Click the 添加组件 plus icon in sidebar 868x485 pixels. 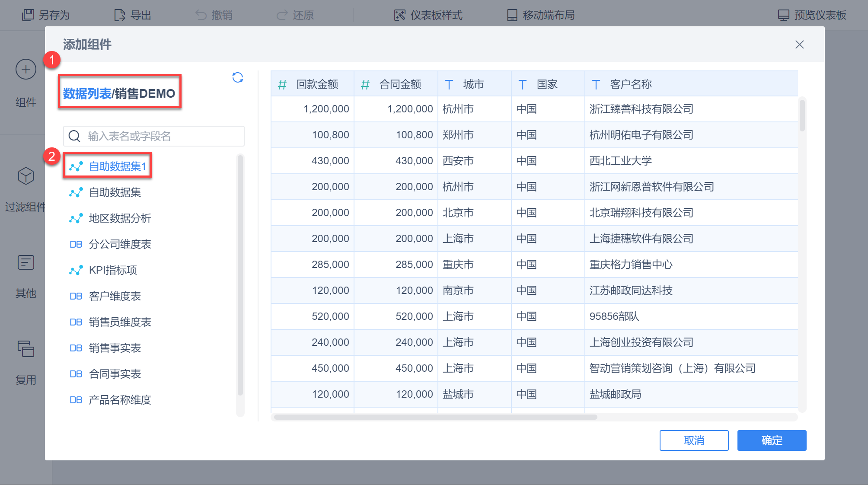[26, 70]
